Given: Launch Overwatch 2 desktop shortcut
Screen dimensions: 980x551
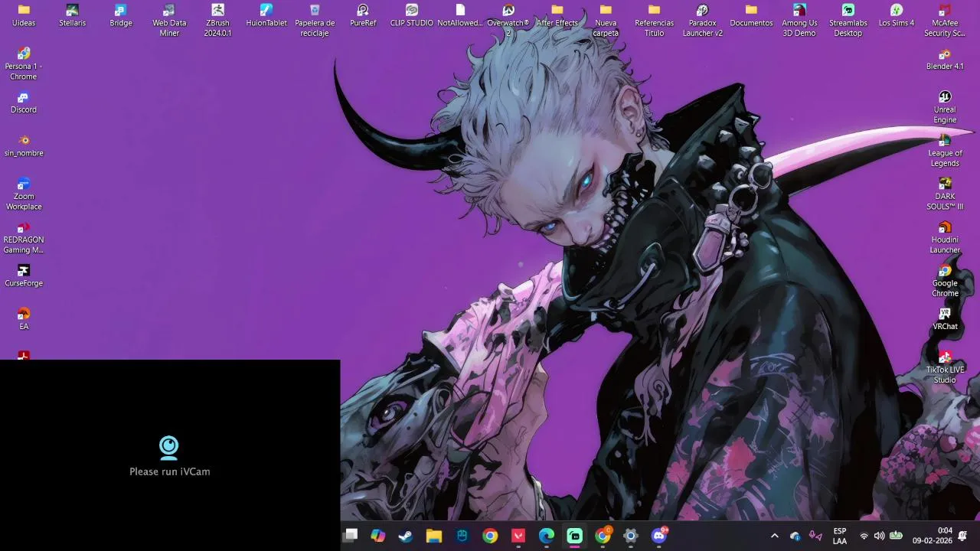Looking at the screenshot, I should (x=508, y=20).
